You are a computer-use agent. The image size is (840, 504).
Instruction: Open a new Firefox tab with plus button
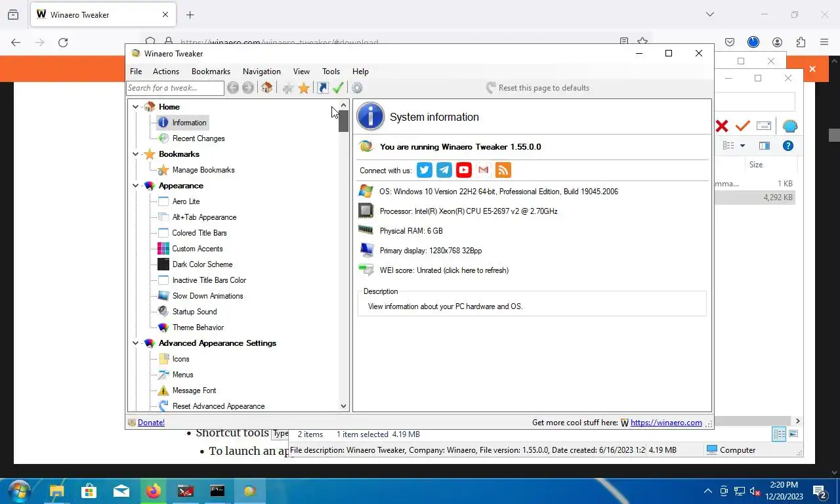[190, 14]
